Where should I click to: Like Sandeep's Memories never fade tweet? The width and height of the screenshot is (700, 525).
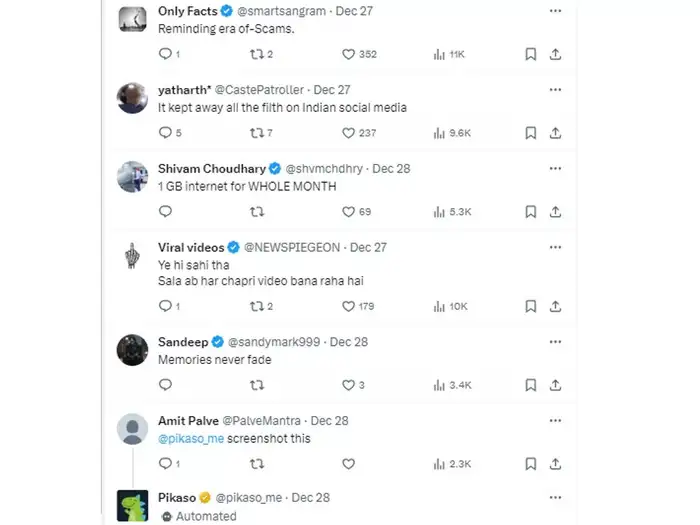pyautogui.click(x=349, y=385)
